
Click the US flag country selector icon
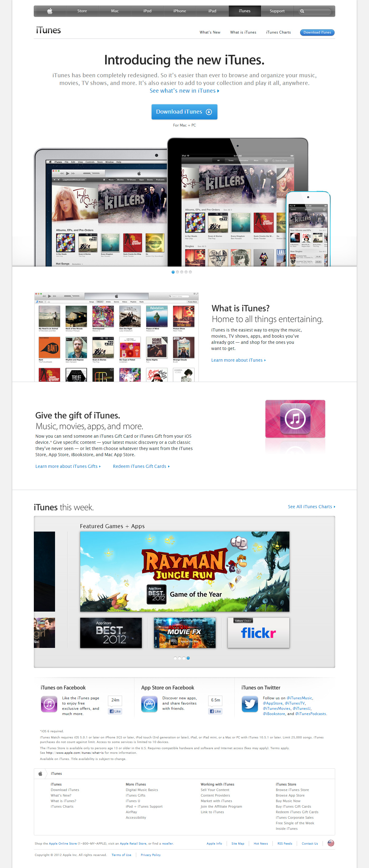click(331, 843)
